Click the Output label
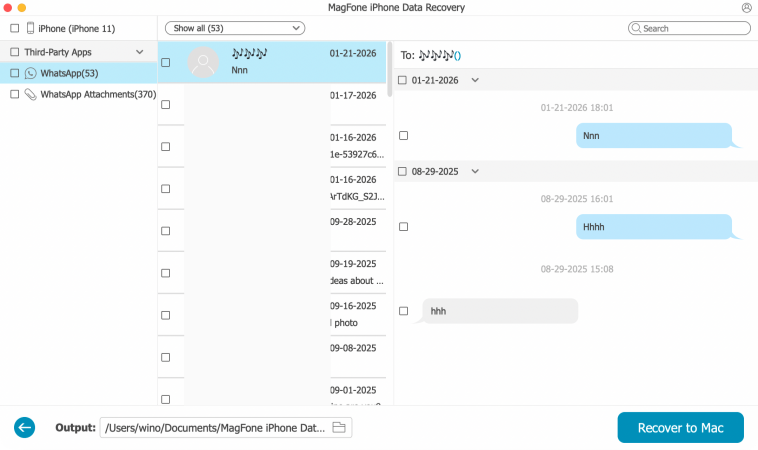Image resolution: width=758 pixels, height=450 pixels. (x=75, y=427)
